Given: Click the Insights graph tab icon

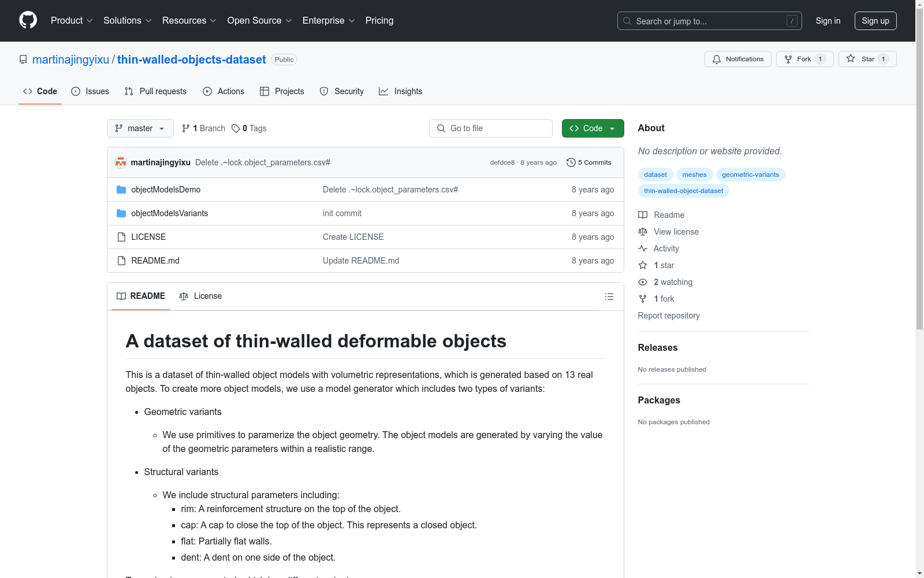Looking at the screenshot, I should coord(383,91).
